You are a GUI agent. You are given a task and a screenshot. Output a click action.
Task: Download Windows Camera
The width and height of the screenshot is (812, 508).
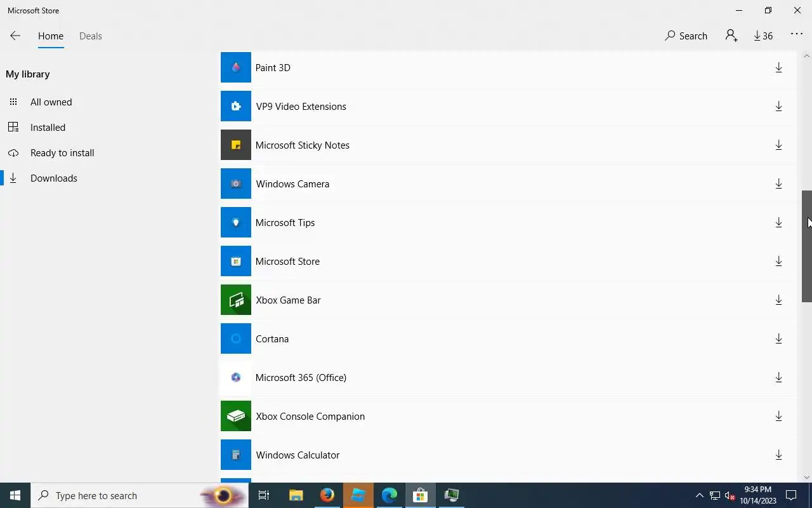[x=778, y=184]
